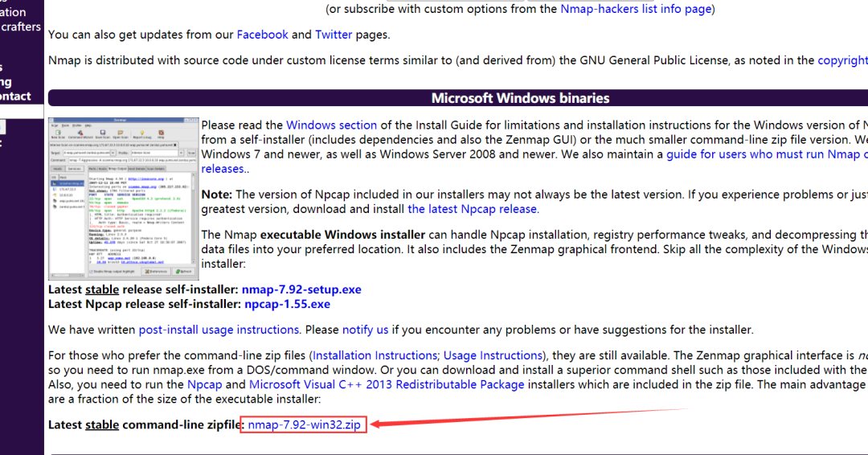868x455 pixels.
Task: Select the bold 'Note:' text
Action: (216, 195)
